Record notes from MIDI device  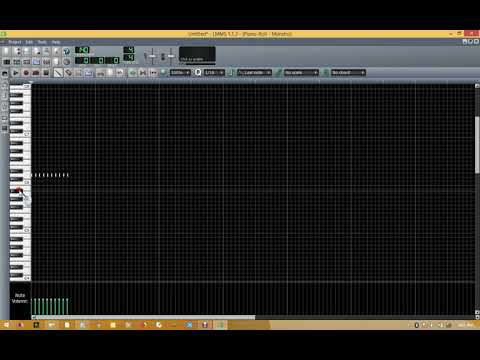click(x=26, y=73)
